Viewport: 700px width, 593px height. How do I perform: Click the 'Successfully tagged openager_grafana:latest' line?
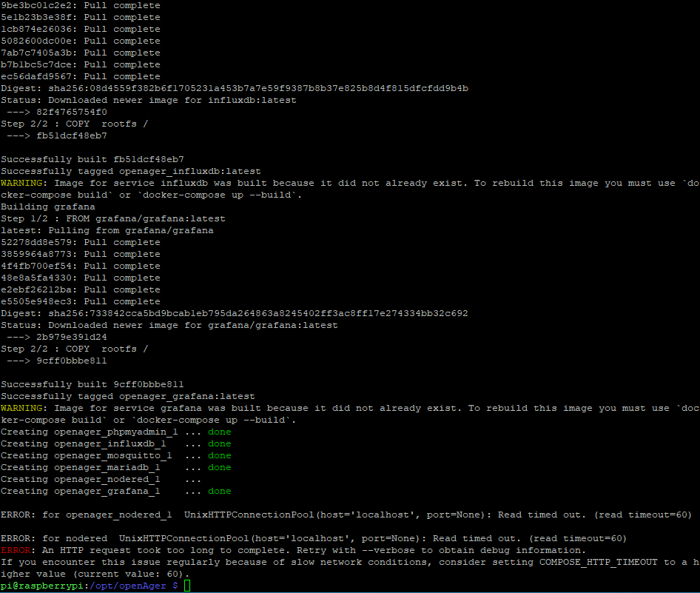pyautogui.click(x=127, y=397)
